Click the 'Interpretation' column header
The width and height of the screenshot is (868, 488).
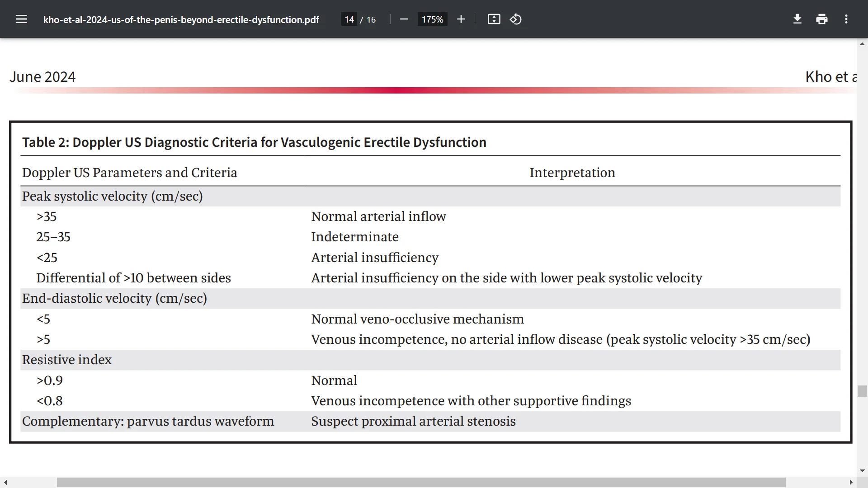[572, 173]
